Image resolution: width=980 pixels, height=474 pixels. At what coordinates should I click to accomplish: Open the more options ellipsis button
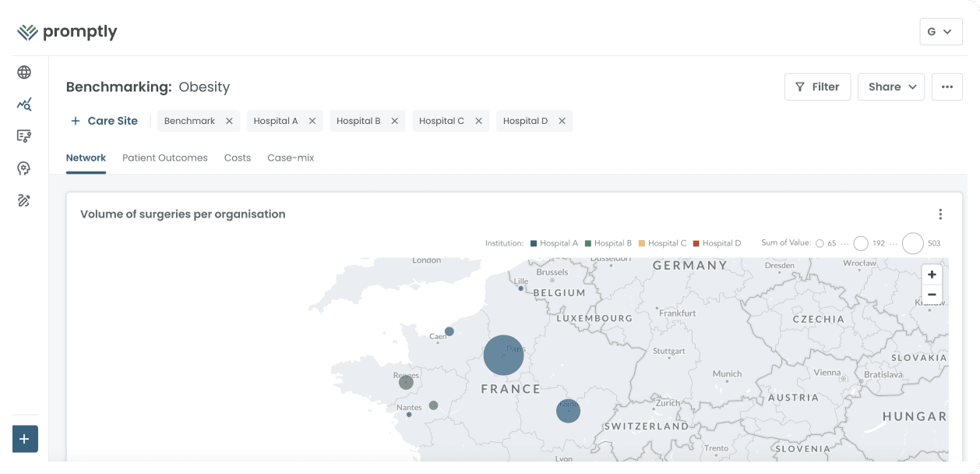[947, 87]
